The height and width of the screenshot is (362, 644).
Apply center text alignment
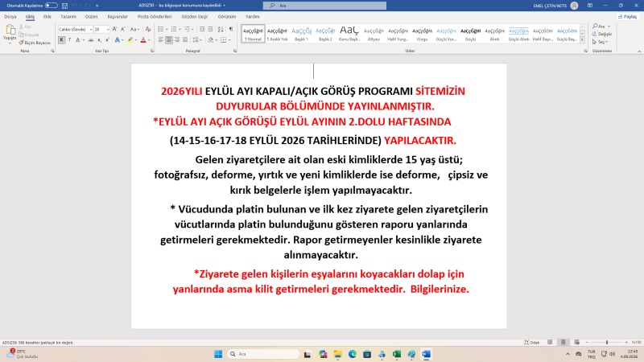point(169,39)
